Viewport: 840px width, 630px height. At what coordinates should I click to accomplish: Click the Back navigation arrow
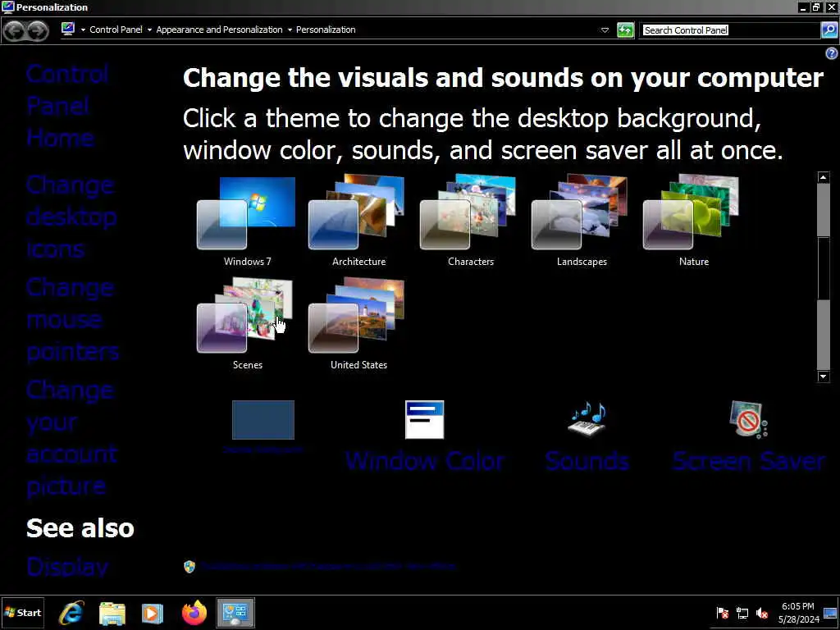15,30
